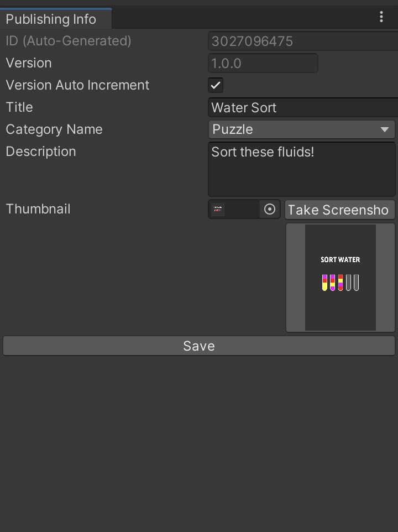Open the panel's three-dot options menu

coord(381,17)
